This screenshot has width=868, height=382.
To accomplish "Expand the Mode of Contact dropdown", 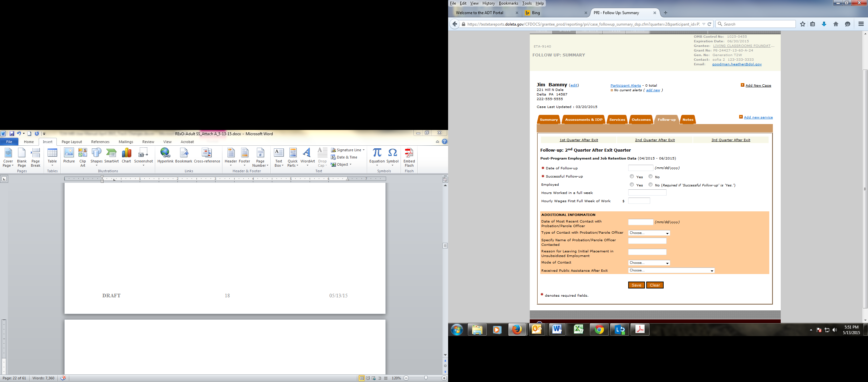I will 649,263.
